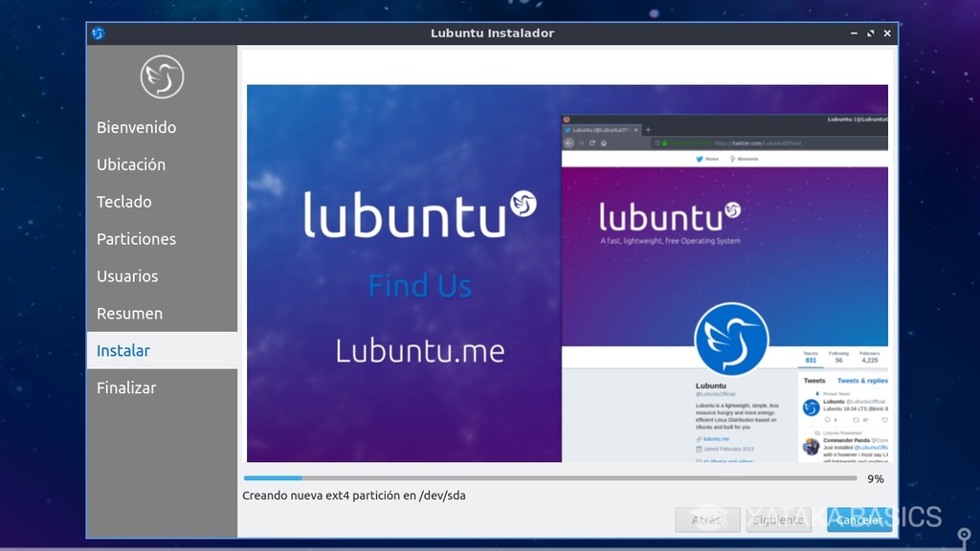Click the Siguiente button
This screenshot has width=980, height=551.
point(779,519)
